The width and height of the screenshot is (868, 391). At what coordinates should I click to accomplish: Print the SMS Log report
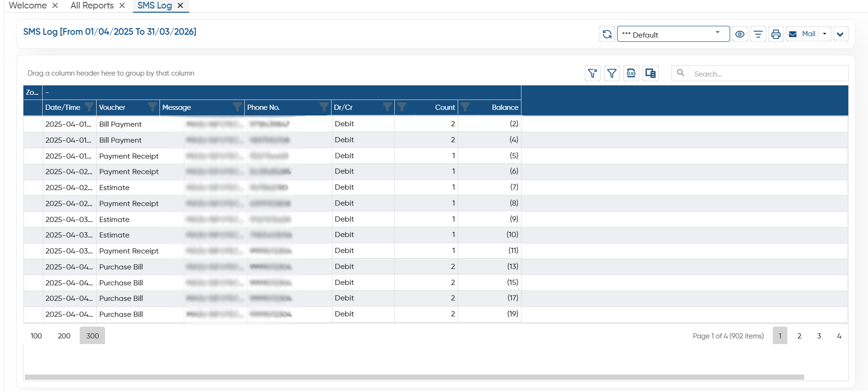776,34
